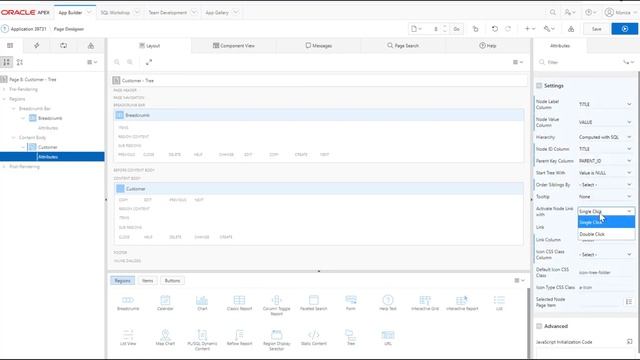Switch to the Help tab
Image resolution: width=640 pixels, height=360 pixels.
pyautogui.click(x=488, y=46)
